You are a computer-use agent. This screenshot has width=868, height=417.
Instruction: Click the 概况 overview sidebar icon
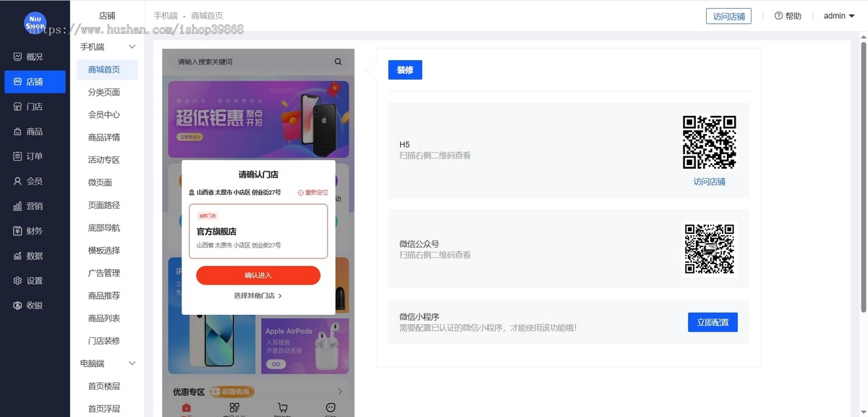18,56
